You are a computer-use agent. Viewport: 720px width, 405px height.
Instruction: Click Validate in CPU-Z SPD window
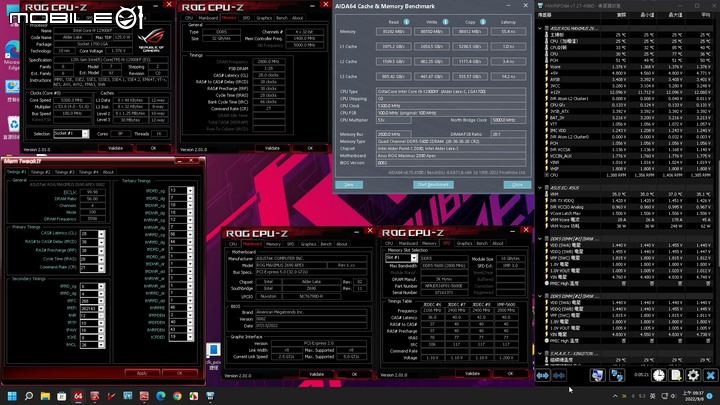click(472, 373)
